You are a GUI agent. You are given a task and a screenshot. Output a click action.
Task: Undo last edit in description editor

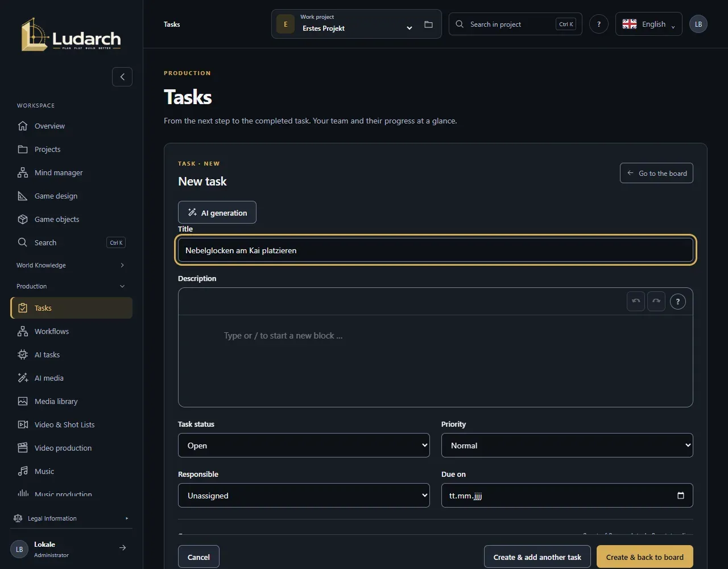[x=636, y=302]
